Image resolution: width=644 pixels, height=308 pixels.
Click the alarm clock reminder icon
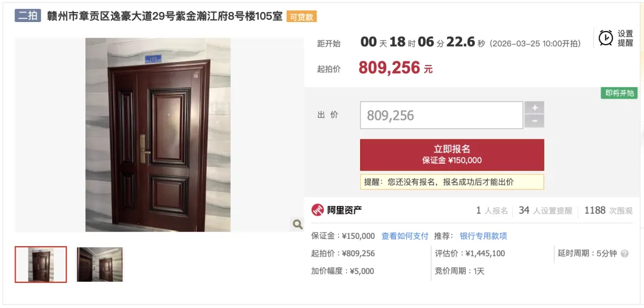click(x=606, y=38)
